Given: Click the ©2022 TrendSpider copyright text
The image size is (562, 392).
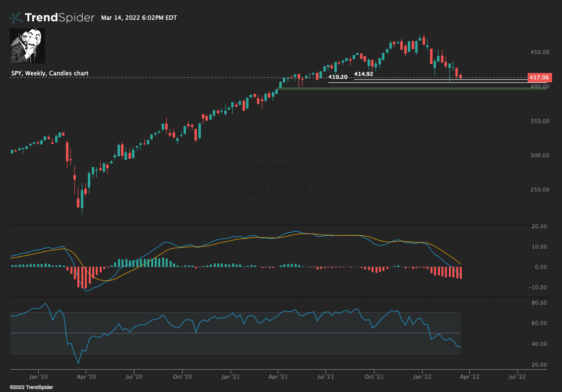Looking at the screenshot, I should coord(31,387).
